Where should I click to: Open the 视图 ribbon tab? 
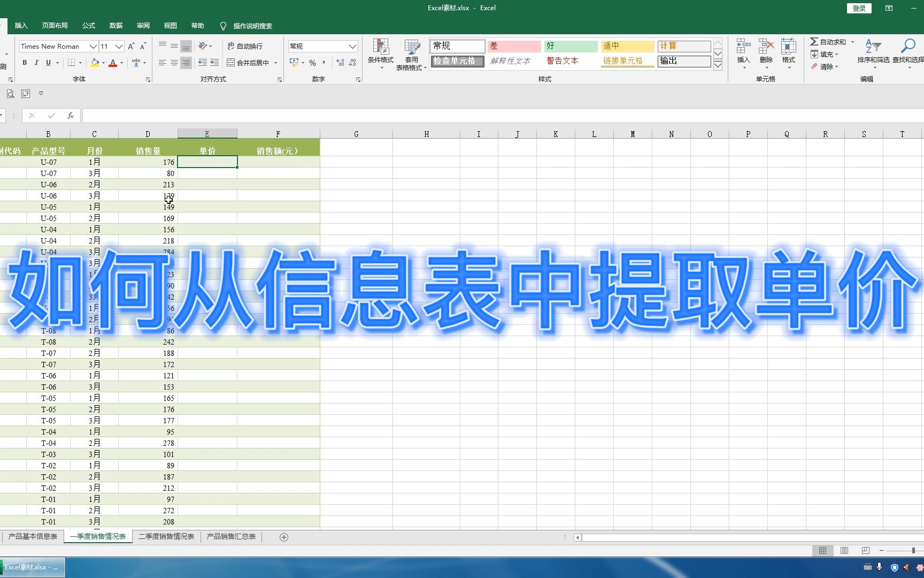point(171,26)
